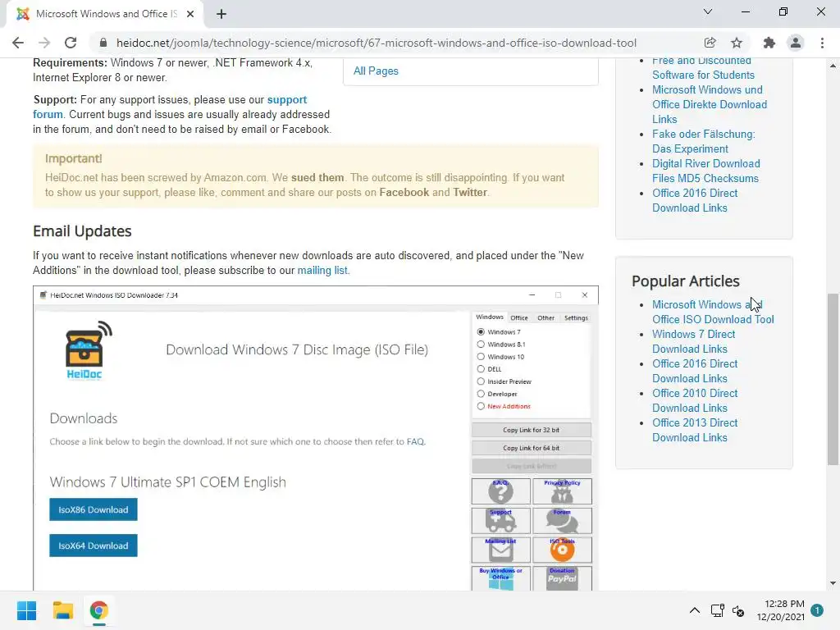Follow the 'sued them' link
Viewport: 840px width, 630px height.
[x=317, y=177]
